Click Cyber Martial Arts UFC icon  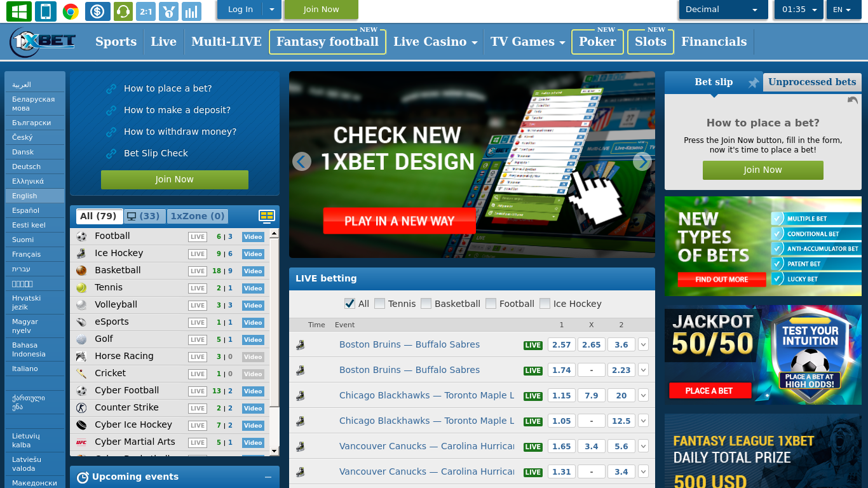81,442
